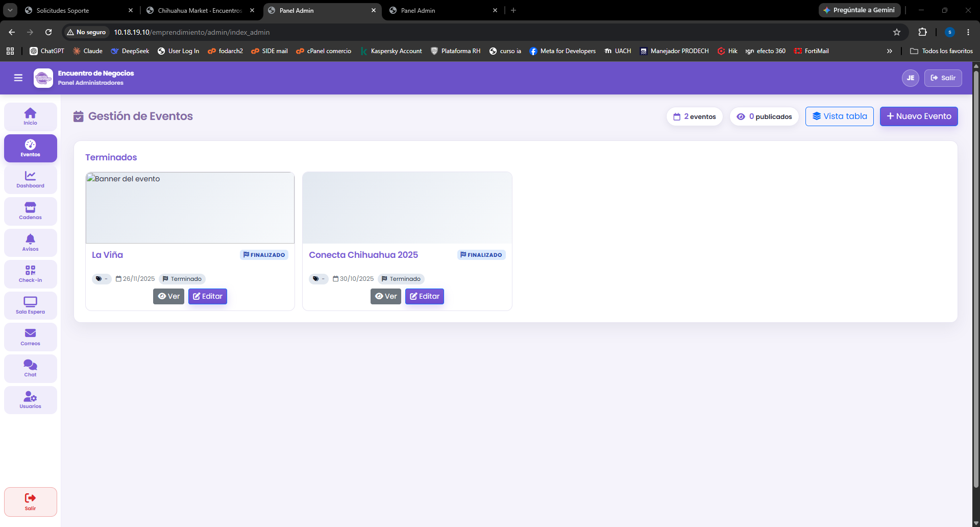Click La Viña event banner image
980x527 pixels.
pos(190,208)
